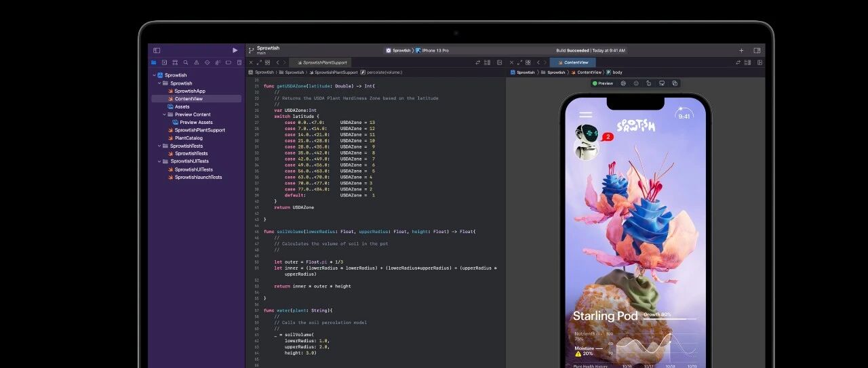Click the third preview toolbar icon
The width and height of the screenshot is (868, 368).
coord(636,83)
